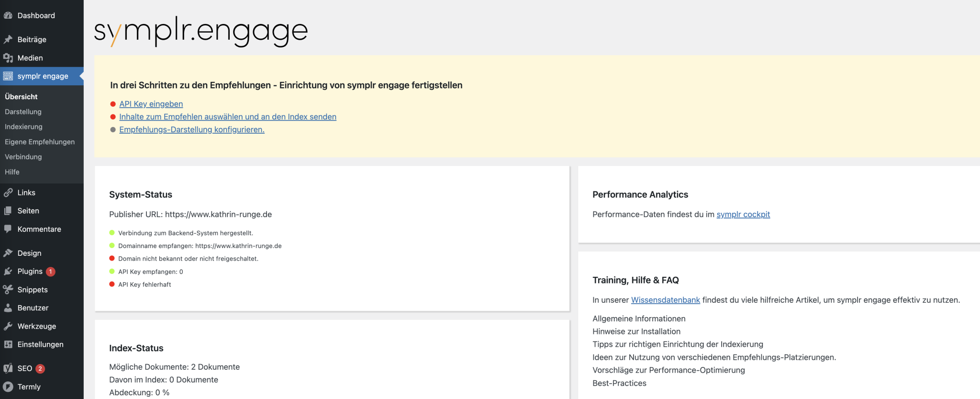Screen dimensions: 980x399
Task: Click the Dashboard gauge icon
Action: point(8,15)
